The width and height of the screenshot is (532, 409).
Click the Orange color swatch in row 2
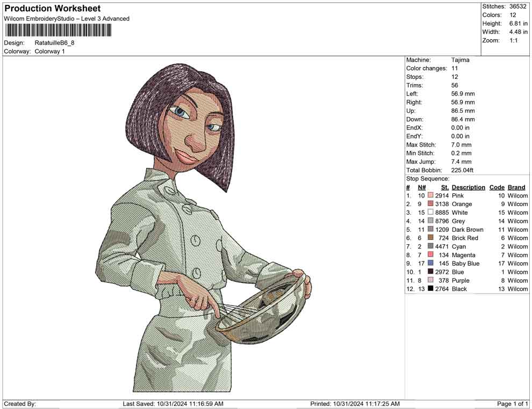[x=430, y=203]
